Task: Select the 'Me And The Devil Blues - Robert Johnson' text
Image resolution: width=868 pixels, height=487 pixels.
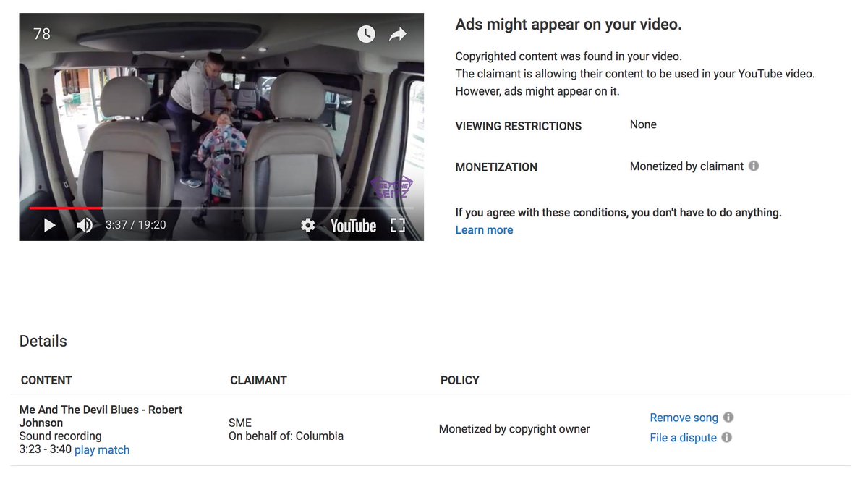Action: [x=101, y=416]
